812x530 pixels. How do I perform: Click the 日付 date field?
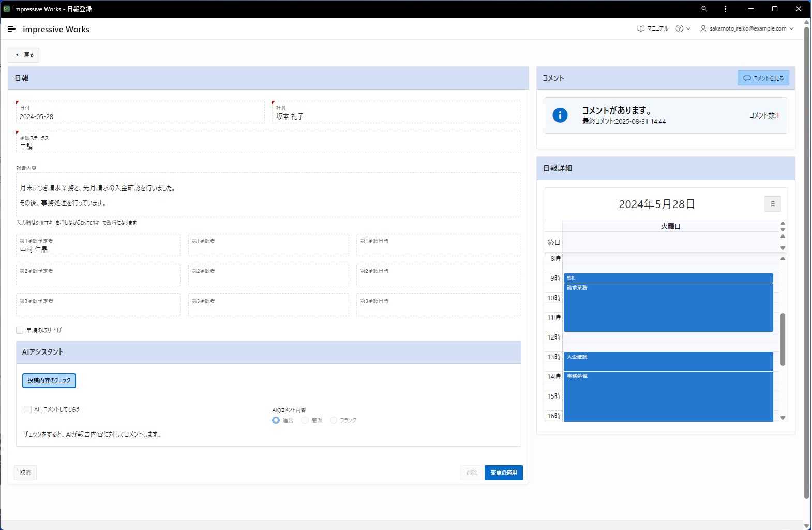[140, 112]
